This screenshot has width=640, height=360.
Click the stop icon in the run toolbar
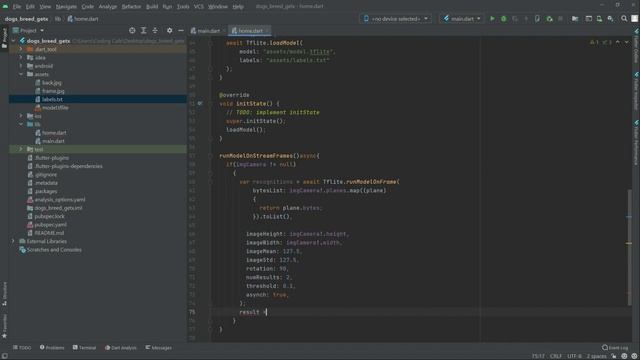tap(560, 19)
